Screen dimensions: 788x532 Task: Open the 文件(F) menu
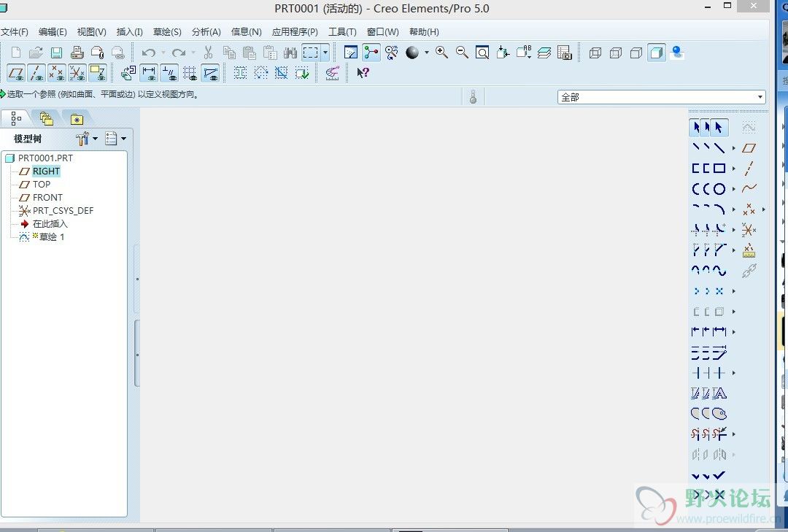pos(14,31)
